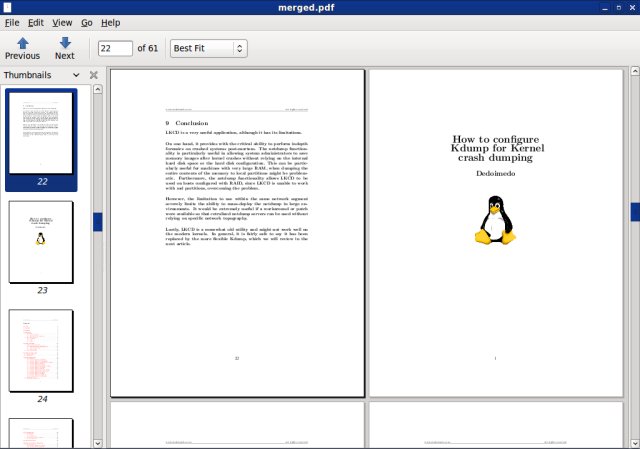Viewport: 640px width, 449px height.
Task: Click the '9 Conclusion' heading on page 22
Action: (x=187, y=123)
